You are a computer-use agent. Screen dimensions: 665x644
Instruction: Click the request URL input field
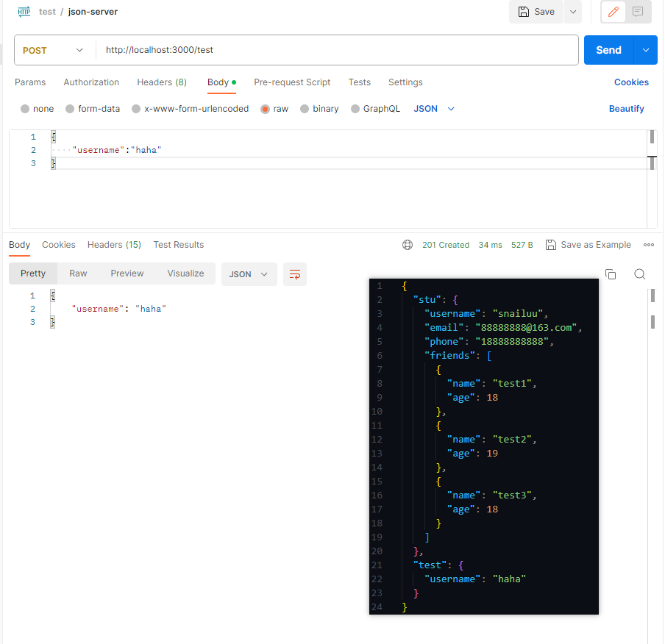click(x=337, y=51)
